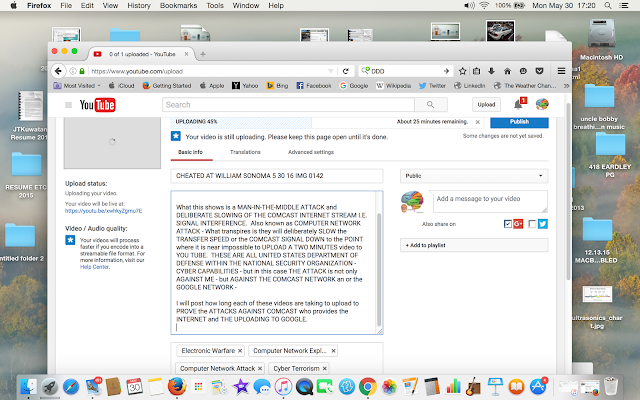Switch to the Basic info tab

point(191,152)
